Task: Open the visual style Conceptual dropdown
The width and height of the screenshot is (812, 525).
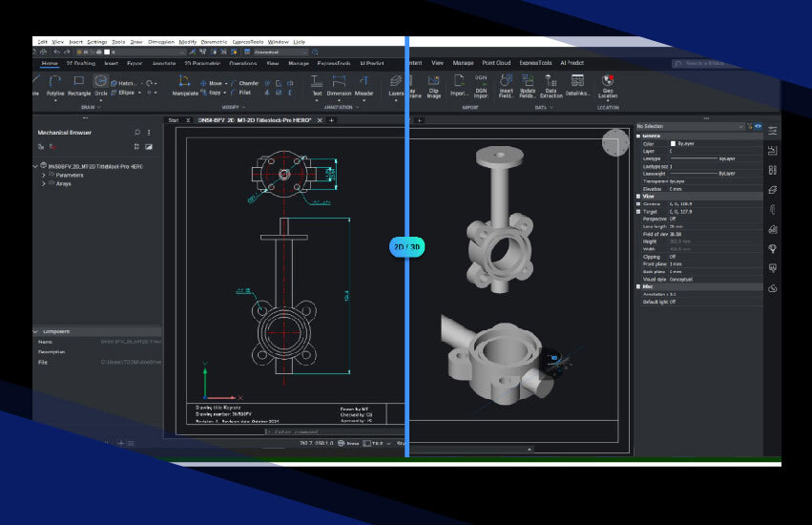Action: 280,52
